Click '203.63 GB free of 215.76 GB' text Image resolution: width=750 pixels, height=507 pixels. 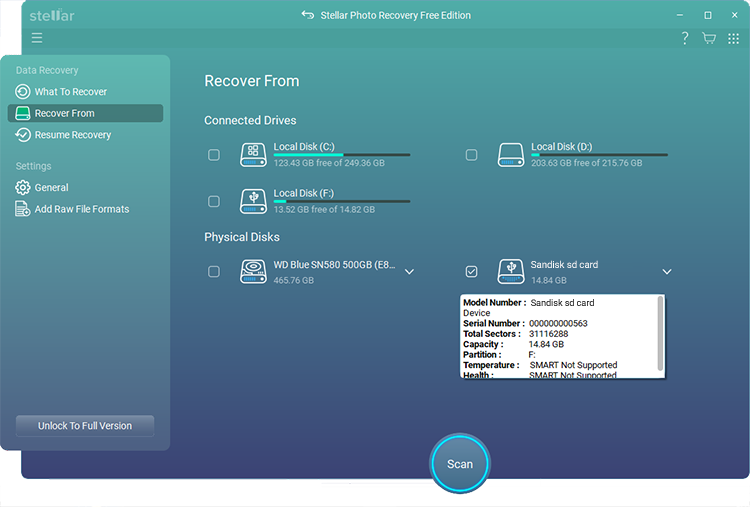click(x=586, y=163)
